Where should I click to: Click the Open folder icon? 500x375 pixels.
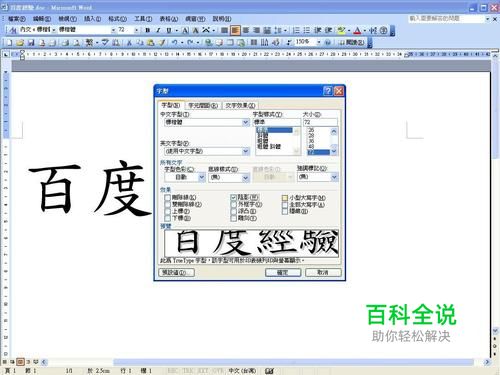coord(20,42)
